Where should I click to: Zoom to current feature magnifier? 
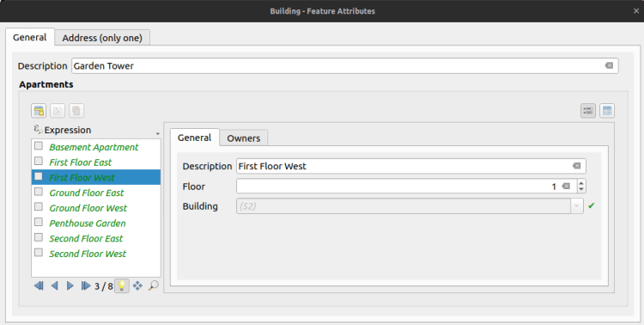153,285
